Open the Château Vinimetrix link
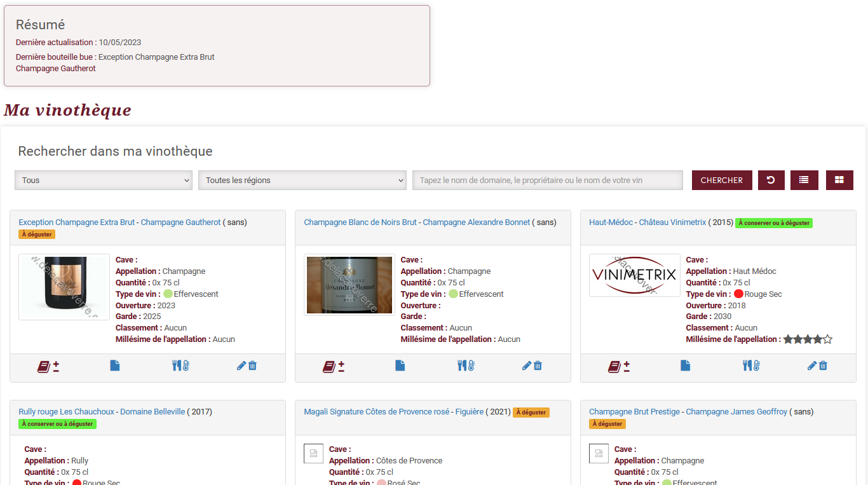 tap(672, 222)
